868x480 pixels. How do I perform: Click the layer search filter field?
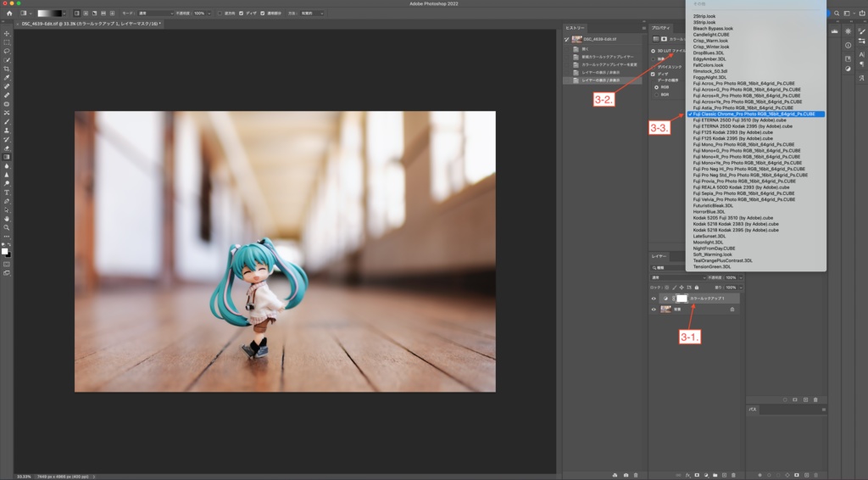pyautogui.click(x=670, y=267)
